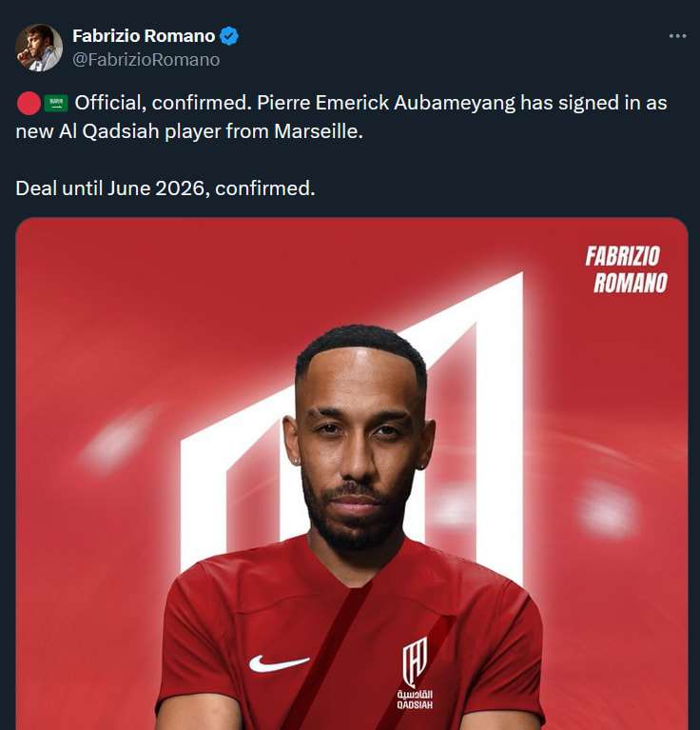
Task: Click the "Deal until June 2026, confirmed." line
Action: tap(165, 188)
